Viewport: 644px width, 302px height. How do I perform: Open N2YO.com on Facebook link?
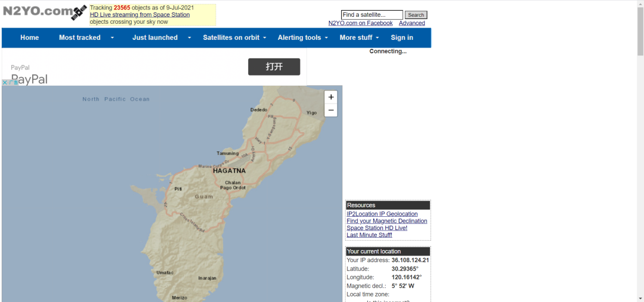coord(361,23)
